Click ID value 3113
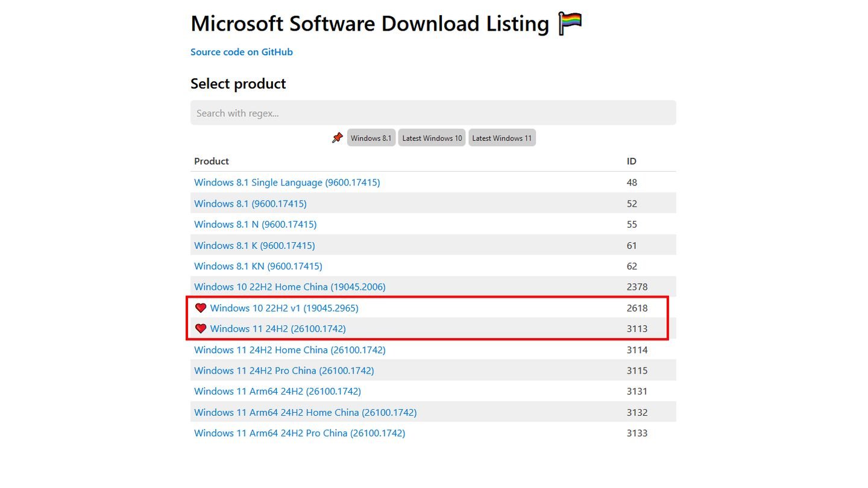868x488 pixels. click(x=637, y=329)
